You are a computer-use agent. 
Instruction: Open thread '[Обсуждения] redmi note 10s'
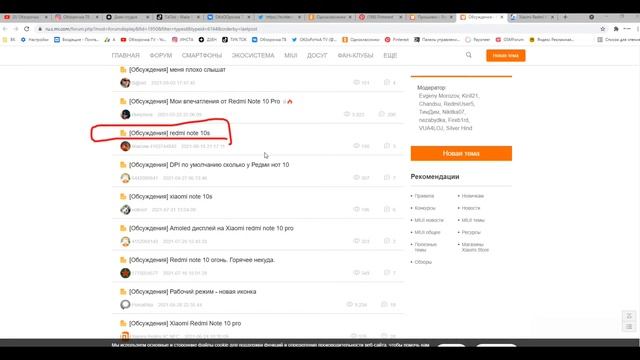169,133
